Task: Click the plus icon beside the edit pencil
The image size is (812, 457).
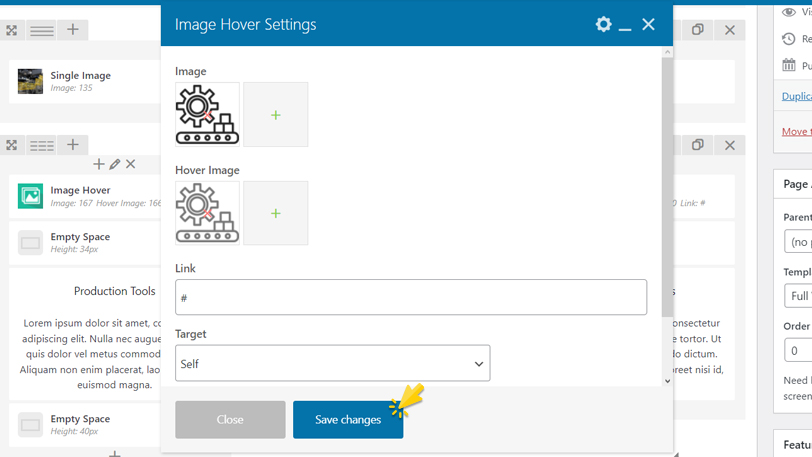Action: pos(98,164)
